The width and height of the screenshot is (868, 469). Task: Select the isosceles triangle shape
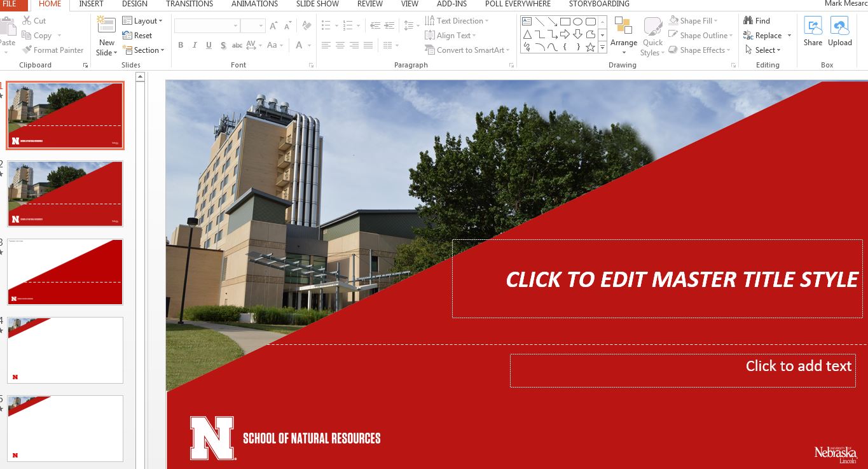tap(527, 34)
